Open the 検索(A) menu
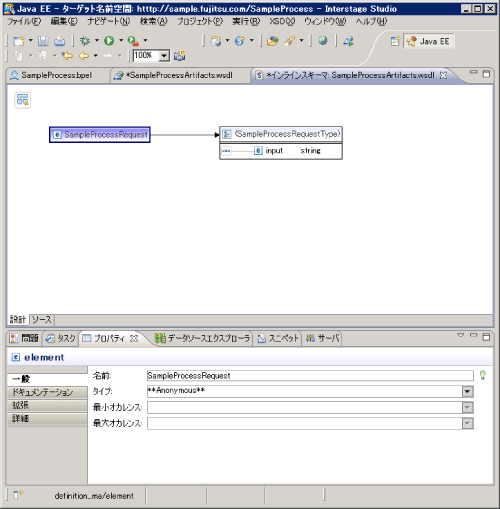The image size is (500, 509). tap(154, 22)
